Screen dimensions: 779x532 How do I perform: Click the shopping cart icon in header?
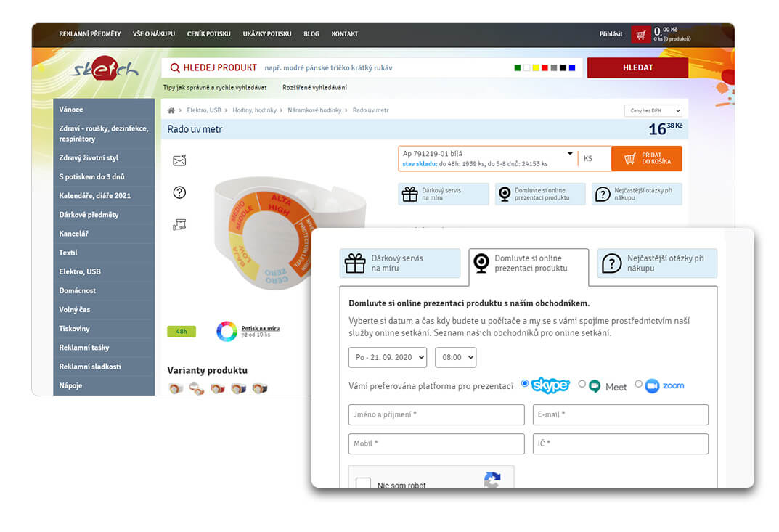point(640,35)
